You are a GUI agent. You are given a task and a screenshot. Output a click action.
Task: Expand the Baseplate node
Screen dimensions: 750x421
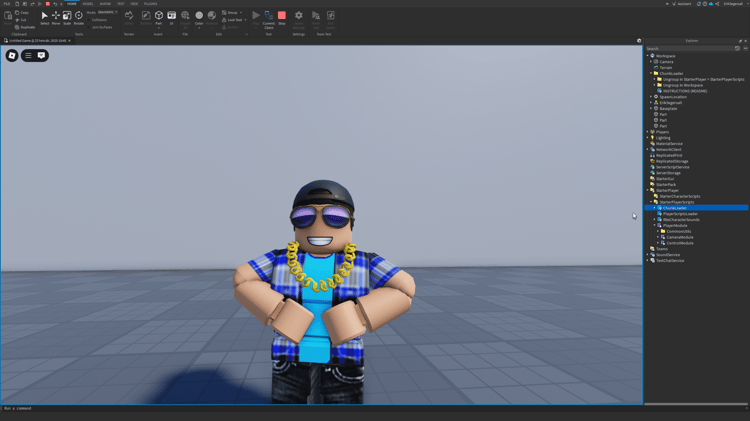651,109
